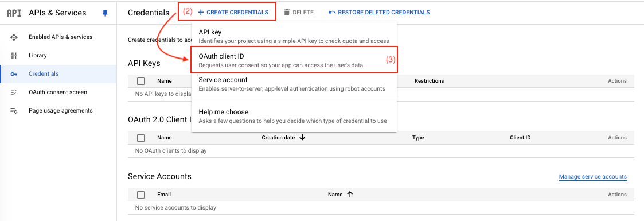Click the Enabled APIs & services icon

tap(14, 37)
